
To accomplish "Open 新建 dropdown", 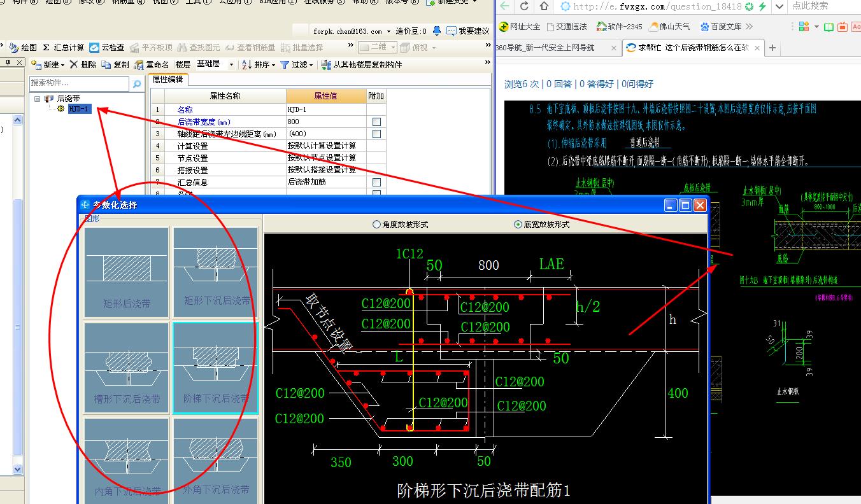I will [x=48, y=64].
